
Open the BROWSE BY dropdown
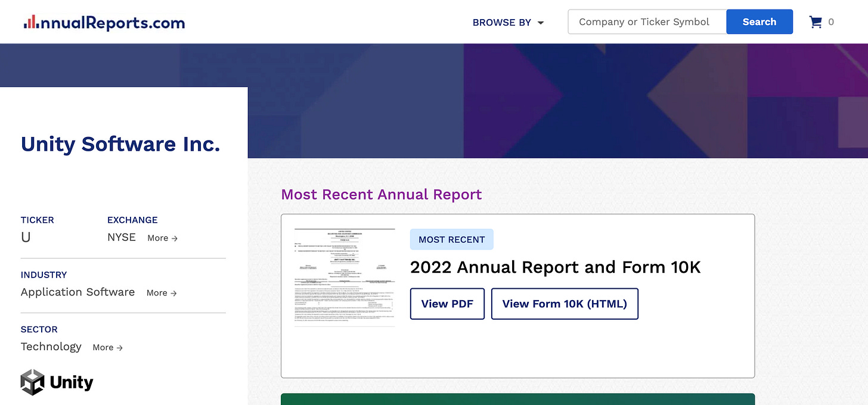coord(508,23)
